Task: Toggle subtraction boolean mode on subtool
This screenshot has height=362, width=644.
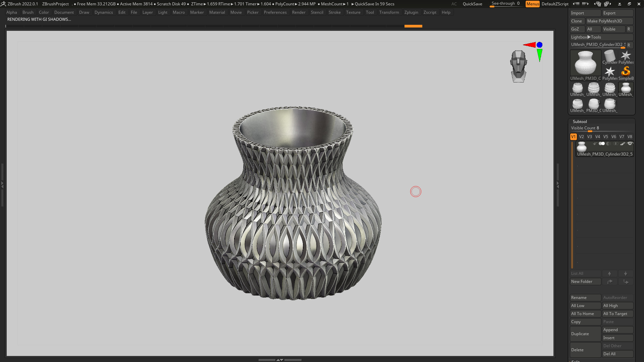Action: point(609,144)
